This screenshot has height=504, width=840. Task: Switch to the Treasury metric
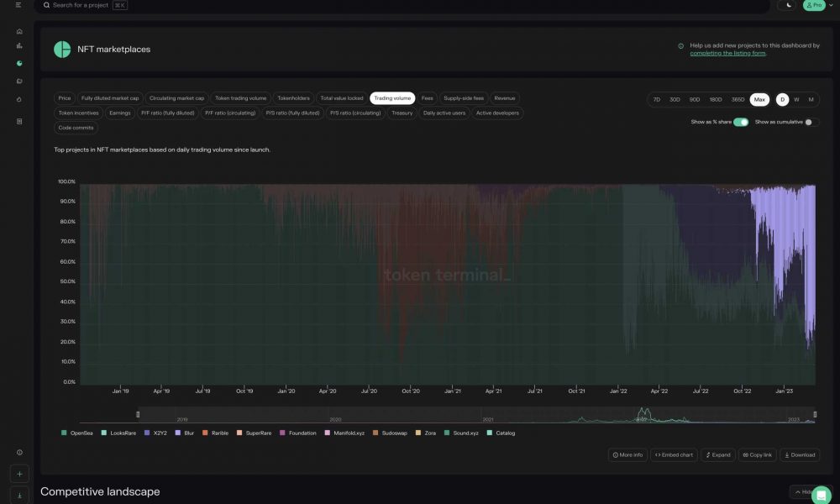pyautogui.click(x=402, y=113)
